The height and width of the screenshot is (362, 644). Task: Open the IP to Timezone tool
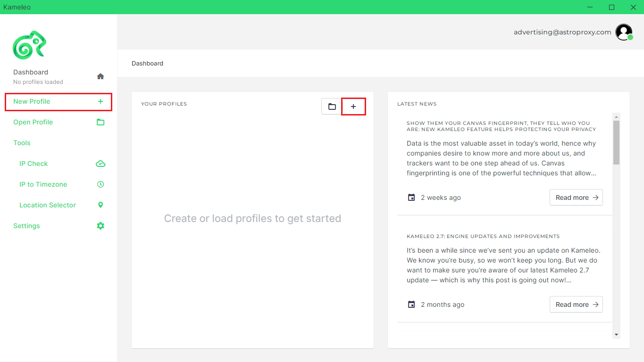[x=59, y=184]
